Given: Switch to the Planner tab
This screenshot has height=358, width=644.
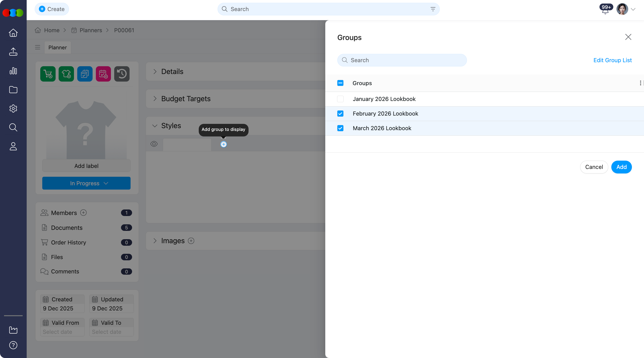Looking at the screenshot, I should pyautogui.click(x=57, y=47).
